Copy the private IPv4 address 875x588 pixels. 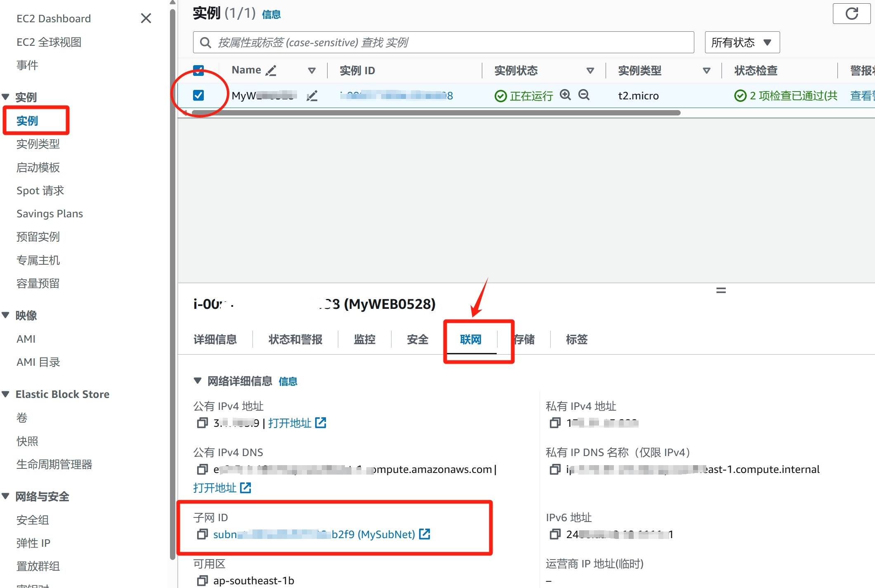(x=555, y=423)
